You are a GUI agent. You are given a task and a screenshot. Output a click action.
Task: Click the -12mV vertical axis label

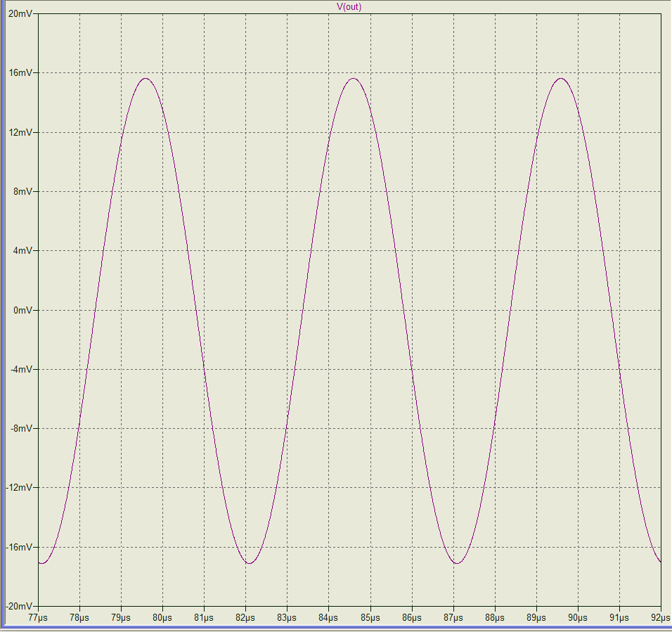19,488
